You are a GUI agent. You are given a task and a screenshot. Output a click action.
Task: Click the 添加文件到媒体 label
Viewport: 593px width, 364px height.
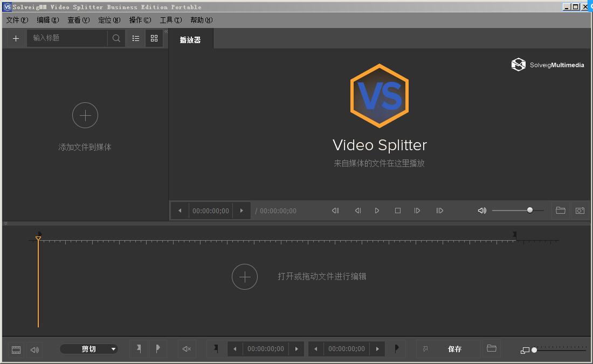85,147
